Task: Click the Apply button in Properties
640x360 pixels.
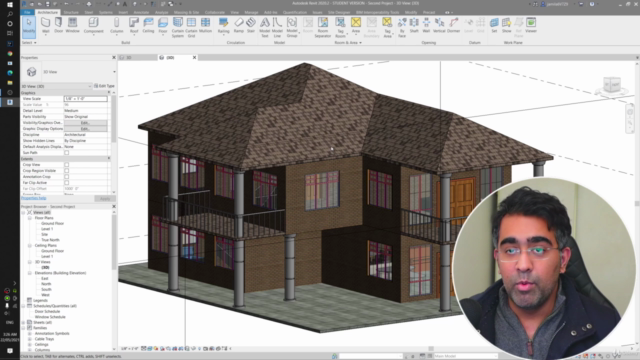Action: 105,199
